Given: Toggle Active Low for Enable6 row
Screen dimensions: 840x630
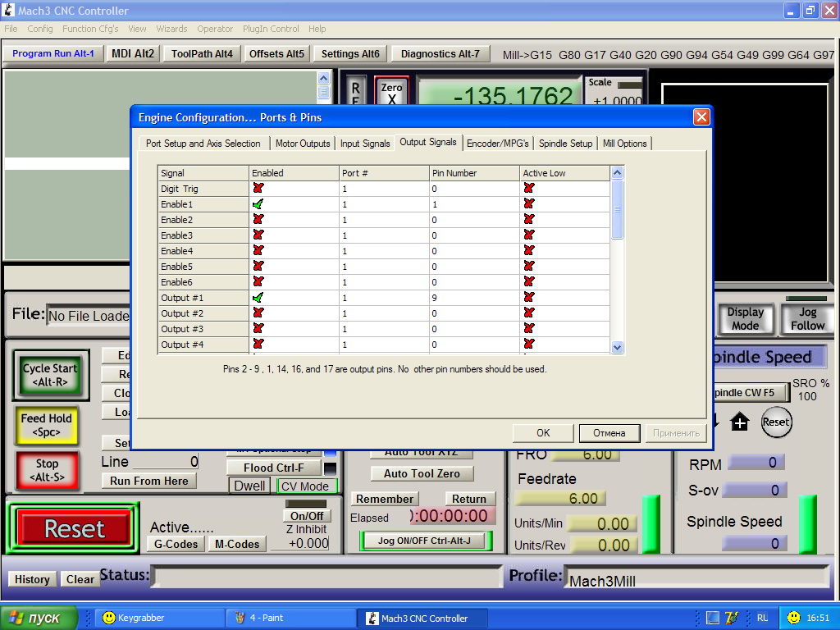Looking at the screenshot, I should (529, 282).
